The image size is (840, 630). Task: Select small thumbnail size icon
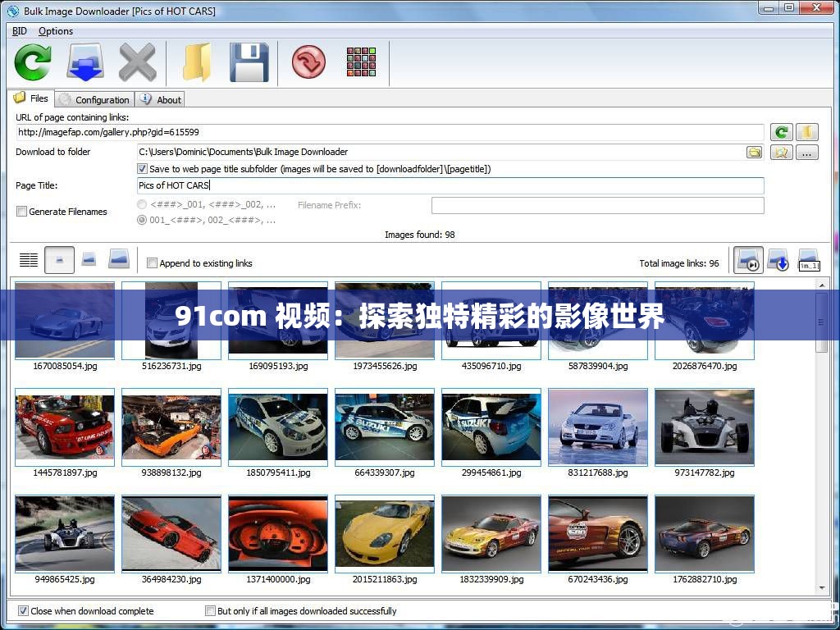59,260
